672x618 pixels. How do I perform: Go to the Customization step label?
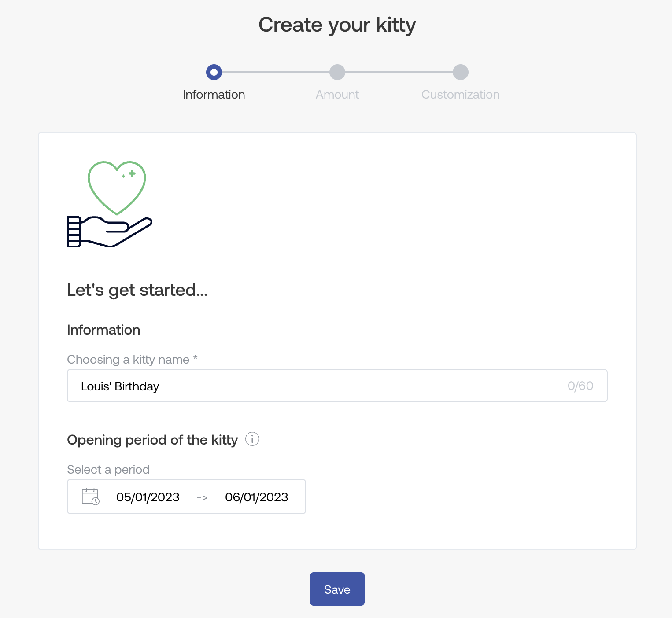coord(461,95)
